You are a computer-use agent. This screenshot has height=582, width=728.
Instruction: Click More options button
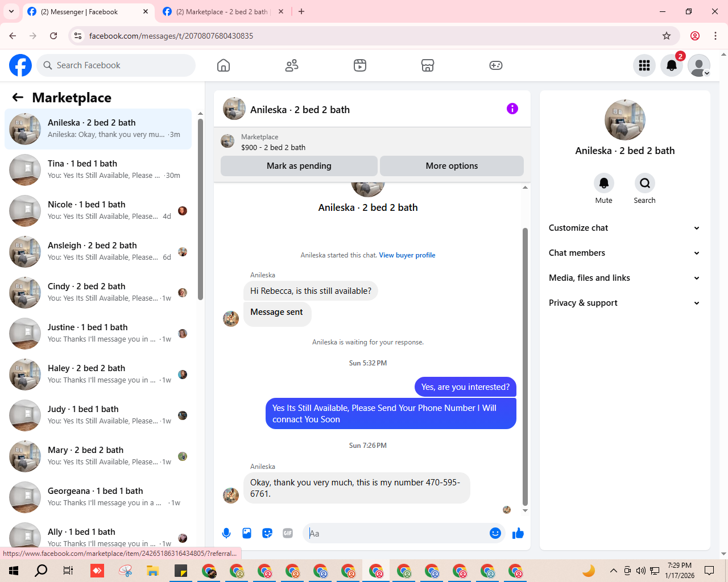452,166
